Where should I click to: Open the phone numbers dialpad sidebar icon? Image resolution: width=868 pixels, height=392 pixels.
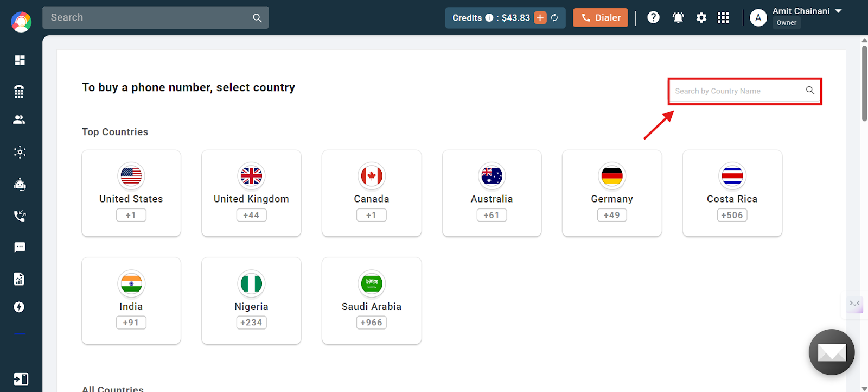[20, 91]
